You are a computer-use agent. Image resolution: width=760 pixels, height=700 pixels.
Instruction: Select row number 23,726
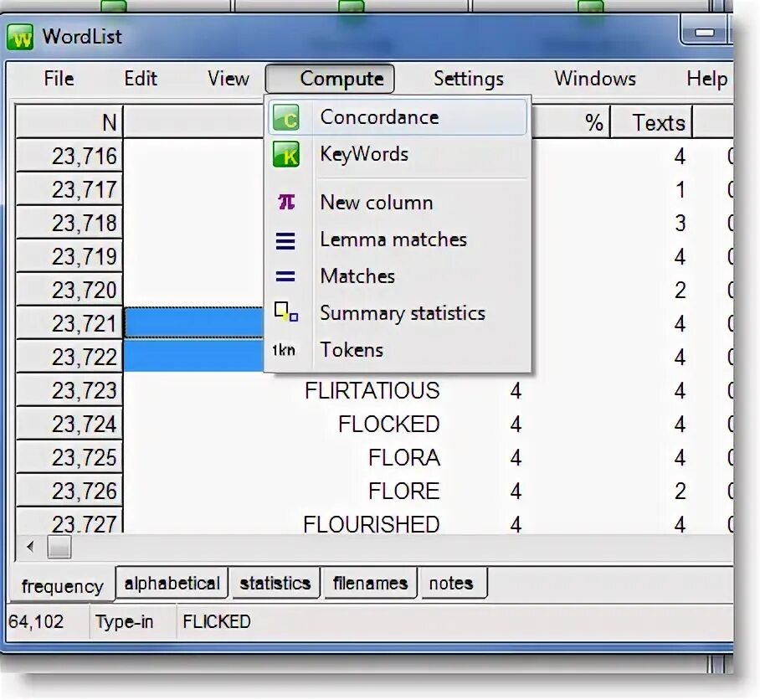pos(69,491)
